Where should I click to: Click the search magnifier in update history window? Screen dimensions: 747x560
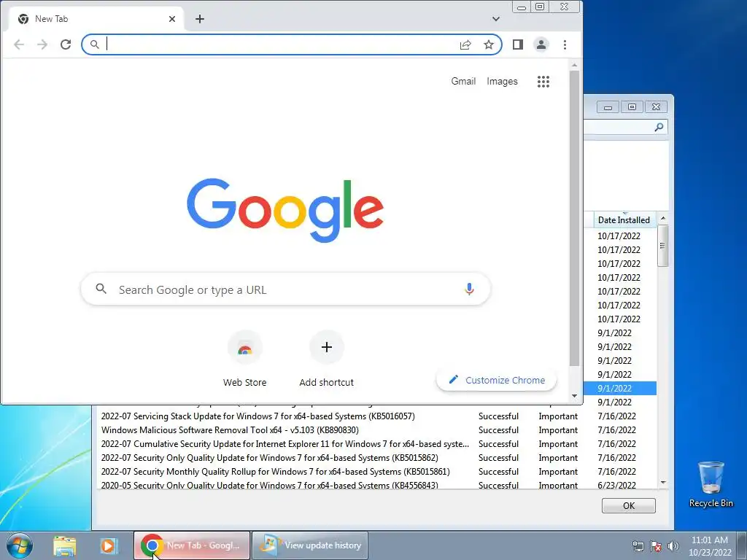pos(659,127)
